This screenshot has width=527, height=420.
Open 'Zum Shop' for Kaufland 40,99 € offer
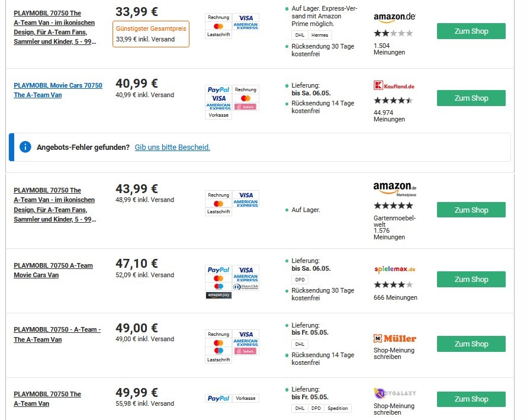pos(471,98)
